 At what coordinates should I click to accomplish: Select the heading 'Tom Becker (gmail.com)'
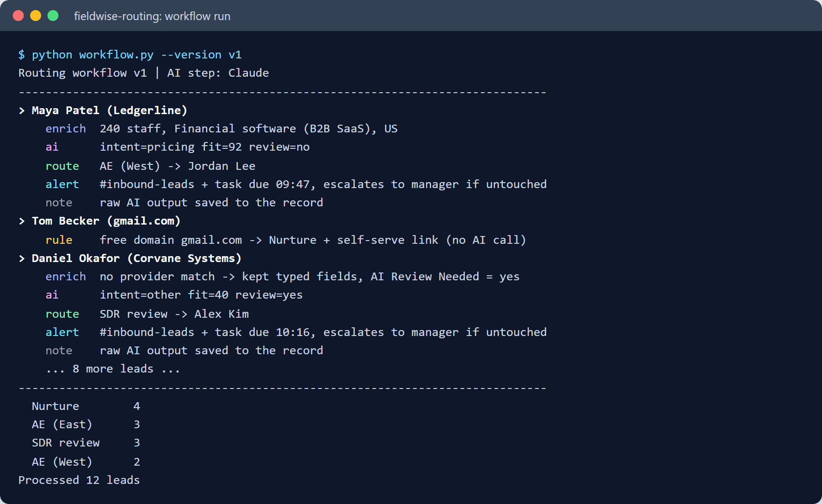coord(106,221)
